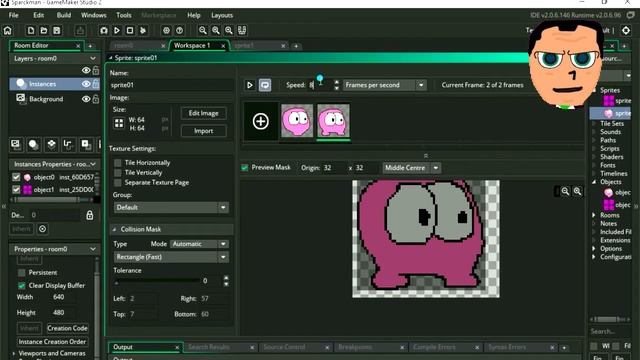Screen dimensions: 640x360
Task: Open Frames per second dropdown
Action: (x=421, y=85)
